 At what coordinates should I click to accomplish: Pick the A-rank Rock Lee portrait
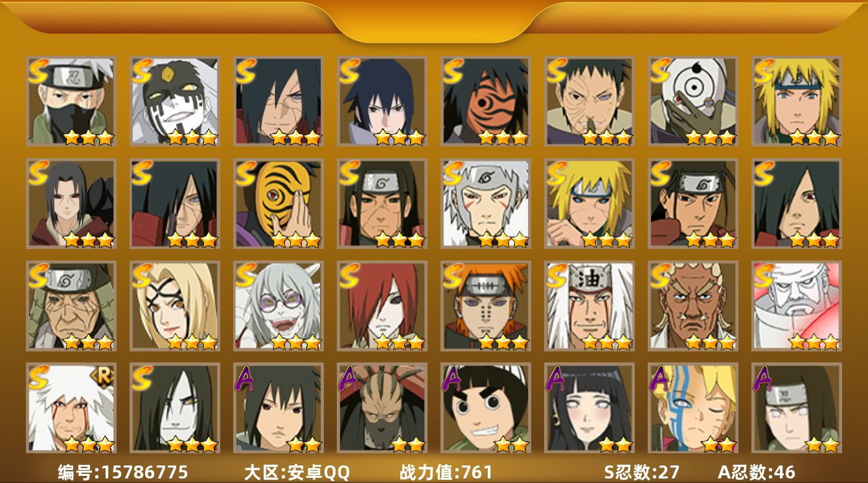tap(486, 408)
